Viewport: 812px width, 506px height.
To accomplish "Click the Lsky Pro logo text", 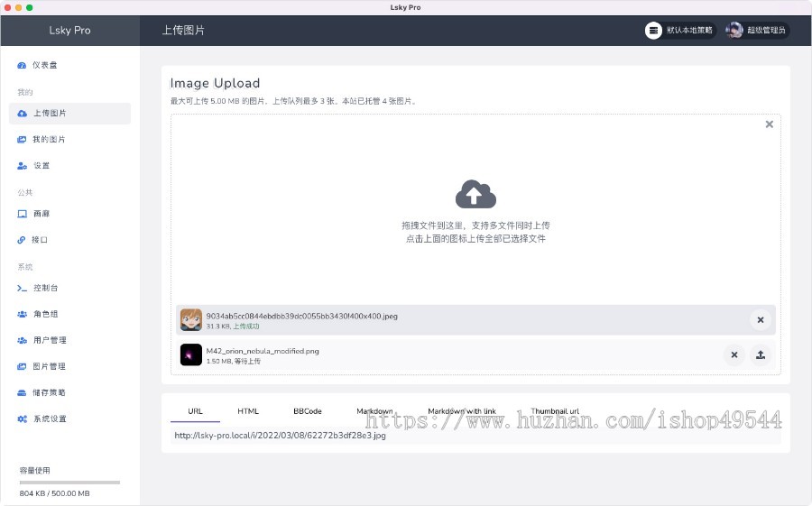I will pos(69,31).
